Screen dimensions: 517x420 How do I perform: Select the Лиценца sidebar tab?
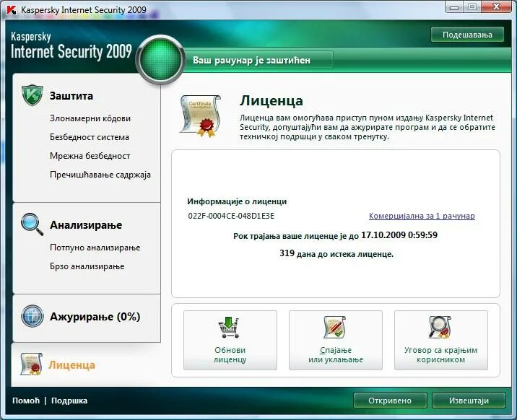point(72,365)
